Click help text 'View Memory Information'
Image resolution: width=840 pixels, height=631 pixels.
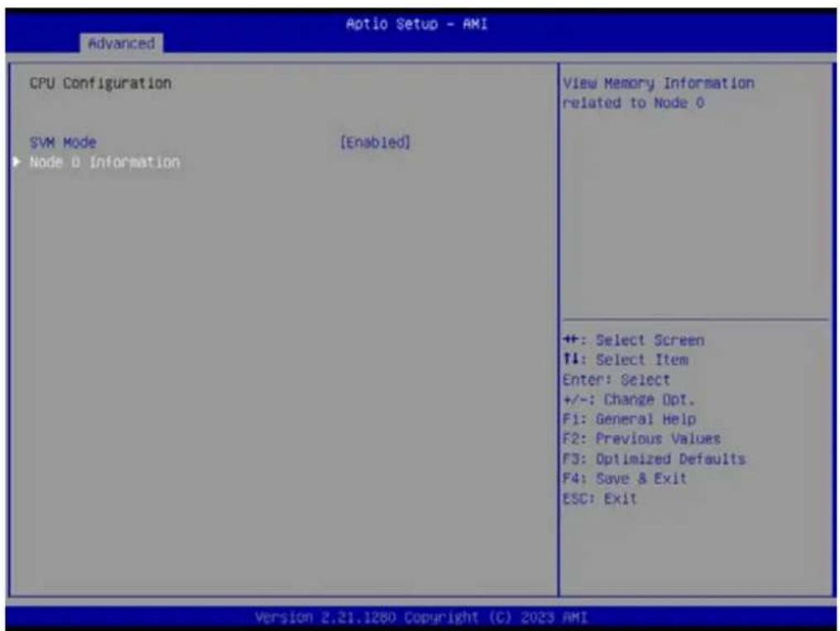[659, 84]
